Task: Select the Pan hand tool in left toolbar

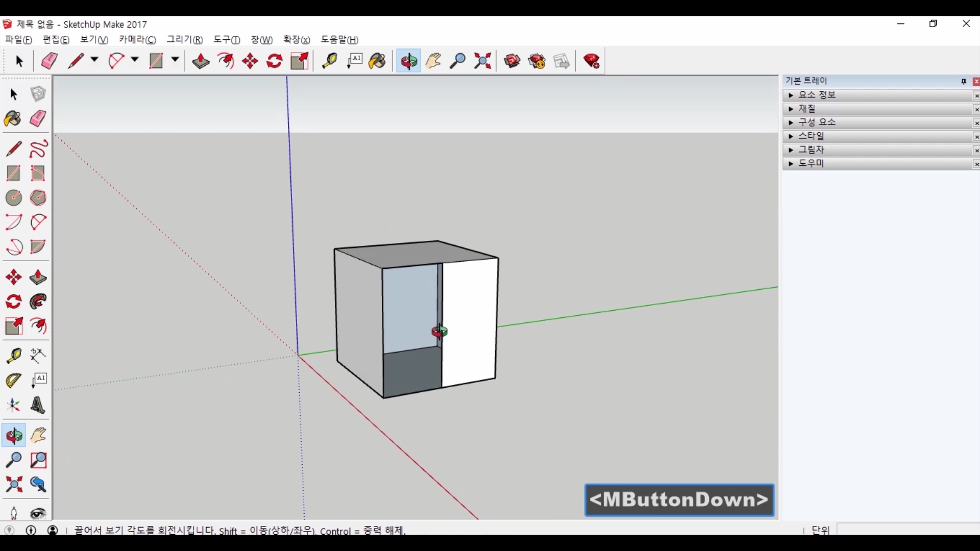Action: [38, 435]
